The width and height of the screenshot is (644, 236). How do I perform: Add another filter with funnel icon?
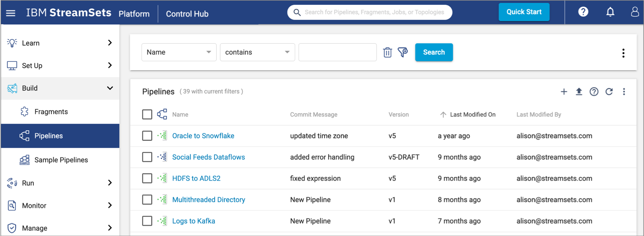[x=403, y=52]
